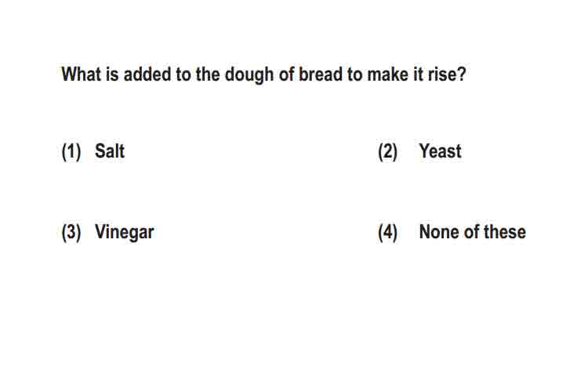This screenshot has width=588, height=392.
Task: Click the (1) option number
Action: [x=71, y=151]
